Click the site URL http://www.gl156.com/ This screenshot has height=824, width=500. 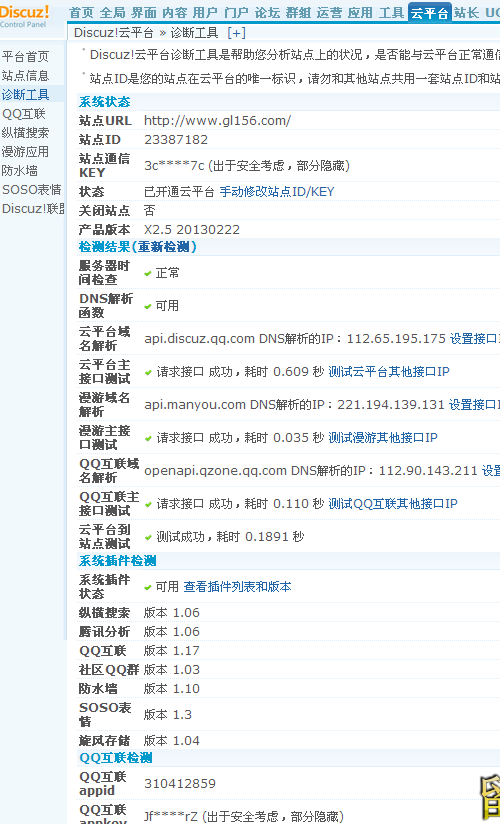tap(218, 121)
